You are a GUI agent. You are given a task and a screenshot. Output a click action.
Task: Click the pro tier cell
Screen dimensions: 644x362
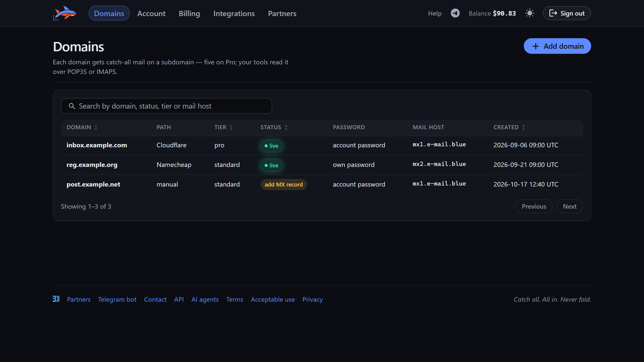pyautogui.click(x=219, y=146)
